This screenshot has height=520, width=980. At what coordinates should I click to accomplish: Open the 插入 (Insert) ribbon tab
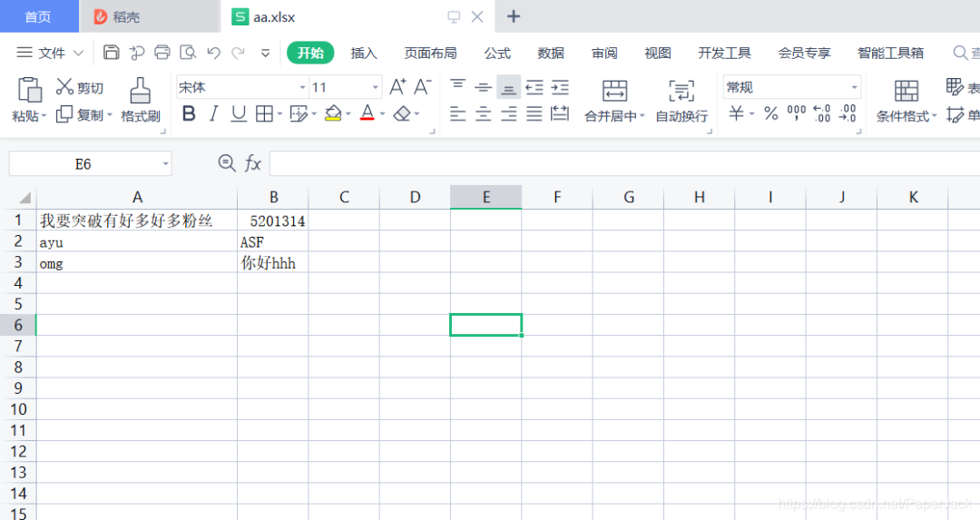[364, 54]
